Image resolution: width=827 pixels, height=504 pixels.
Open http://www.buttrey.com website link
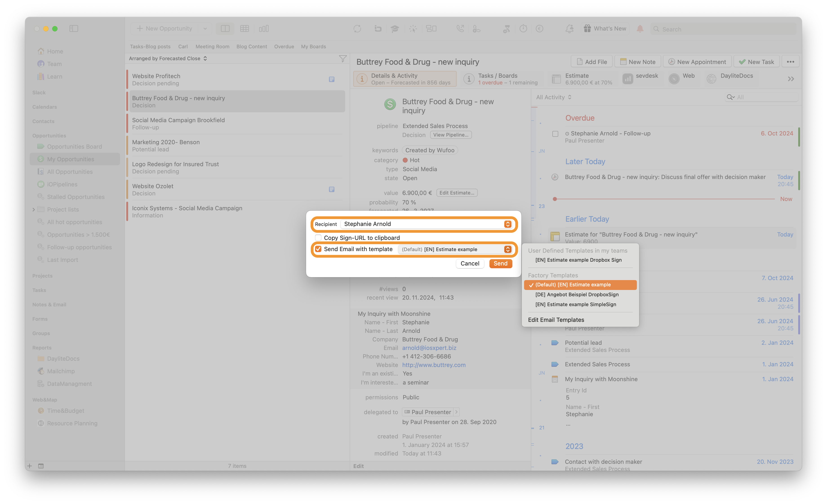pyautogui.click(x=434, y=365)
